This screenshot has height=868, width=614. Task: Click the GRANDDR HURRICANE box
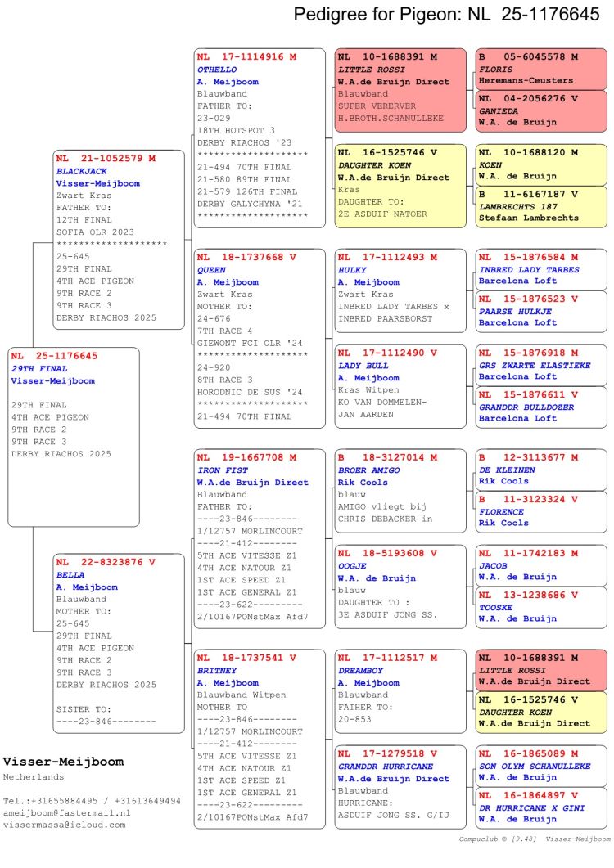(400, 785)
